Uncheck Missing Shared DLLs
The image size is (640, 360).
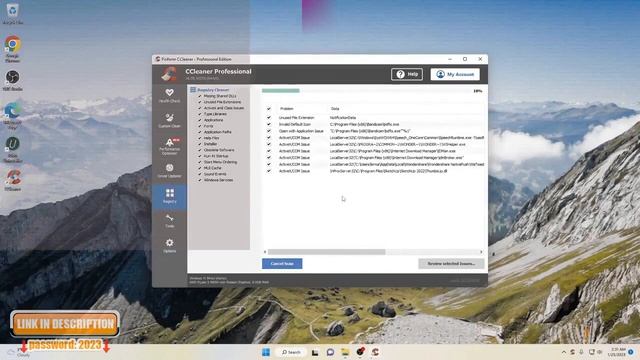[200, 96]
